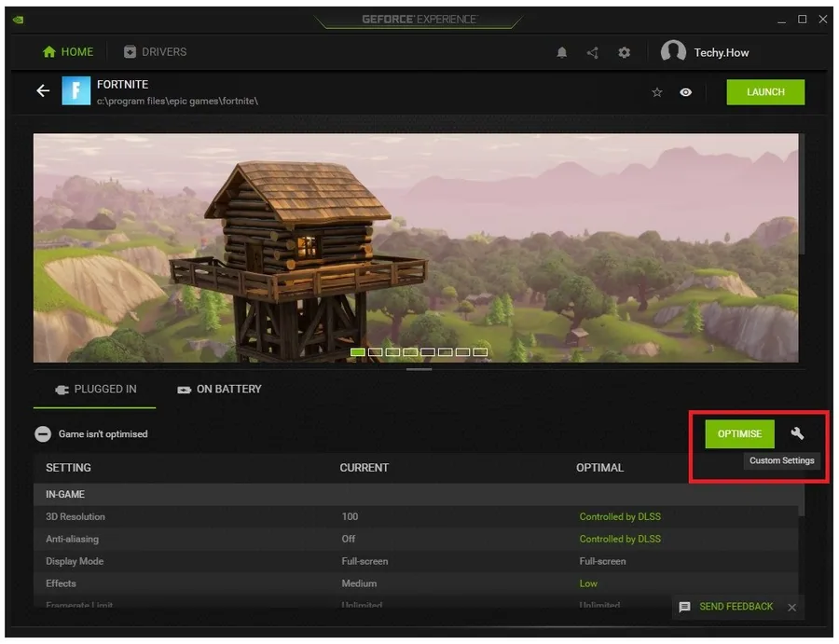
Task: Click the Effects optimal value Low
Action: point(588,583)
